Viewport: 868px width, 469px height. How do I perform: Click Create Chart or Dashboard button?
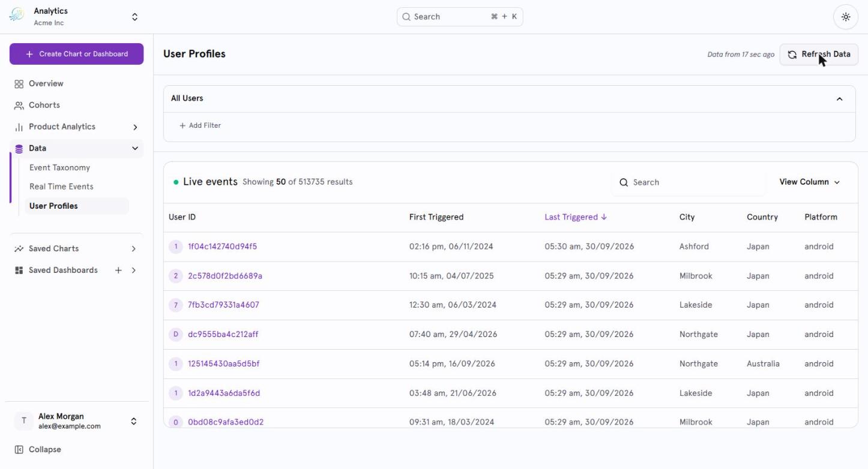point(76,54)
